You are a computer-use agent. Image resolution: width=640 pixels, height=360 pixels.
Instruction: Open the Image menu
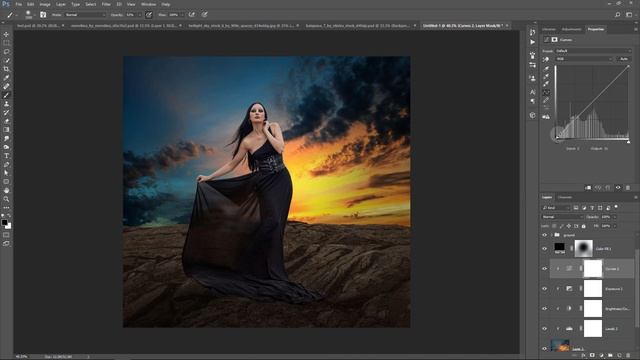coord(45,4)
